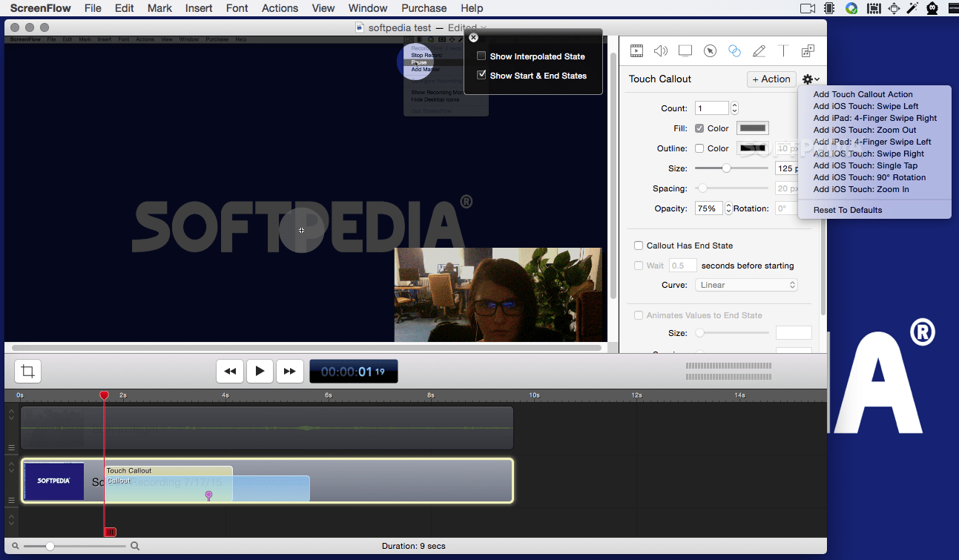
Task: Open the Video properties inspector tab
Action: [x=636, y=50]
